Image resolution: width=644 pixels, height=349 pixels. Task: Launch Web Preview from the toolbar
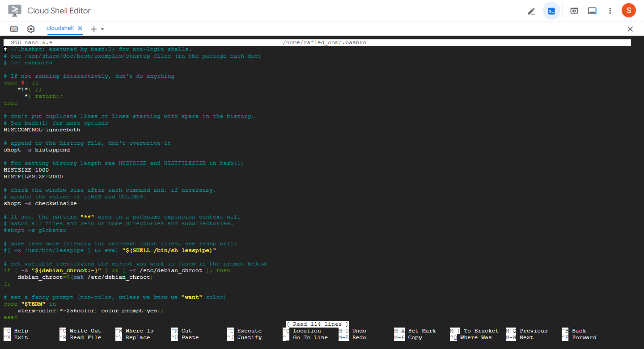point(574,10)
